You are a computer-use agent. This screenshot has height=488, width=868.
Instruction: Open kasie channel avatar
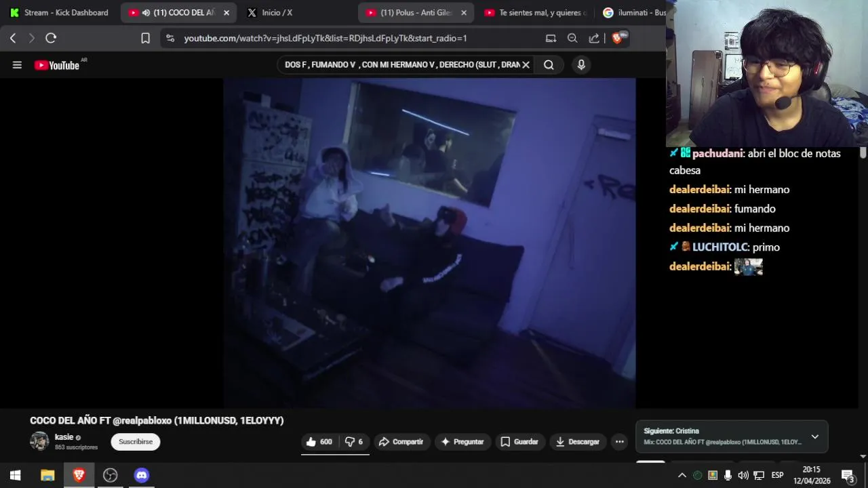[x=39, y=441]
